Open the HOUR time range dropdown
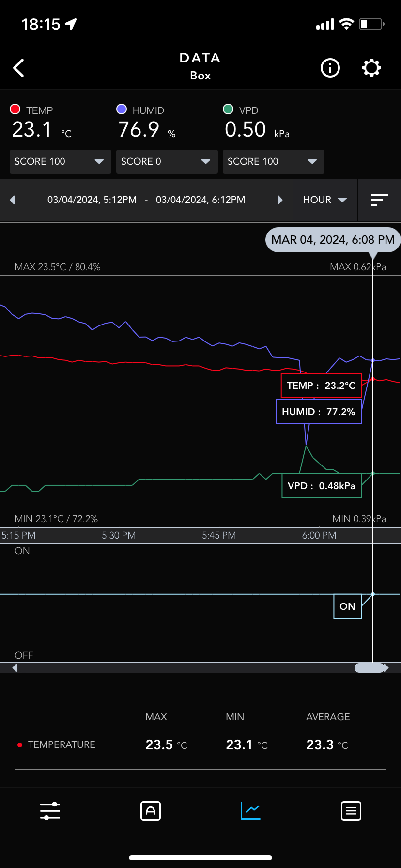Screen dimensions: 401x868 [x=325, y=200]
